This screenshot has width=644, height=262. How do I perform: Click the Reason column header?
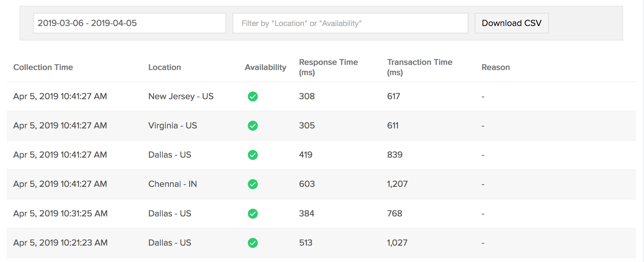click(x=495, y=67)
